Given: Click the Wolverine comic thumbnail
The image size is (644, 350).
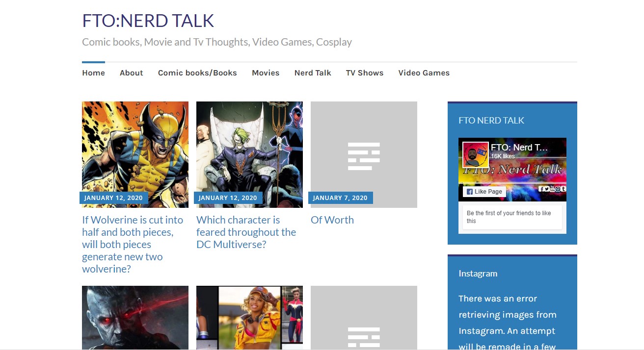Looking at the screenshot, I should click(135, 147).
